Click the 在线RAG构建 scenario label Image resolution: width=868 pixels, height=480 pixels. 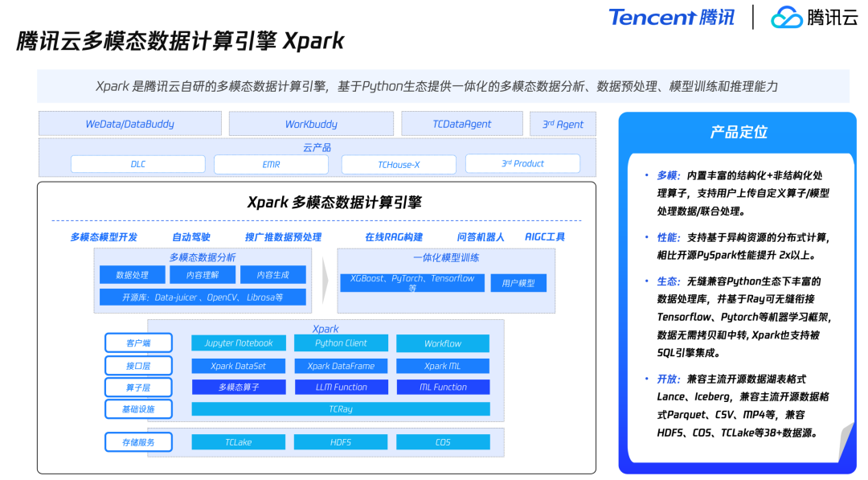click(x=394, y=237)
